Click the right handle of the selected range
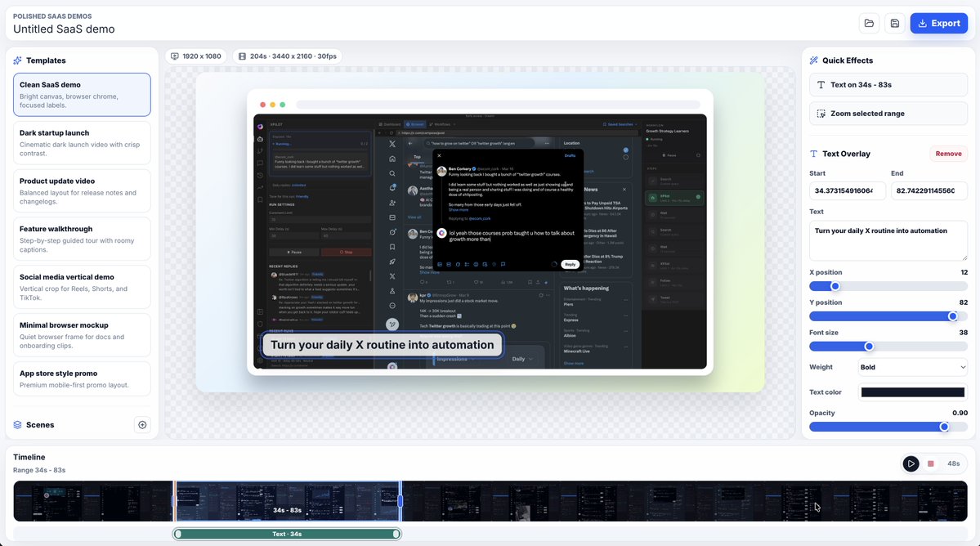Image resolution: width=980 pixels, height=546 pixels. pos(400,501)
